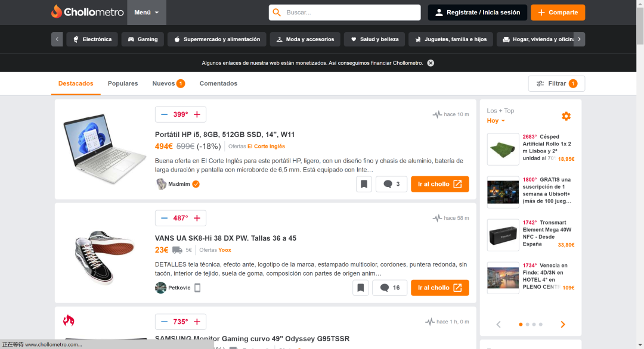The height and width of the screenshot is (349, 644).
Task: Open the Gaming category
Action: (x=143, y=39)
